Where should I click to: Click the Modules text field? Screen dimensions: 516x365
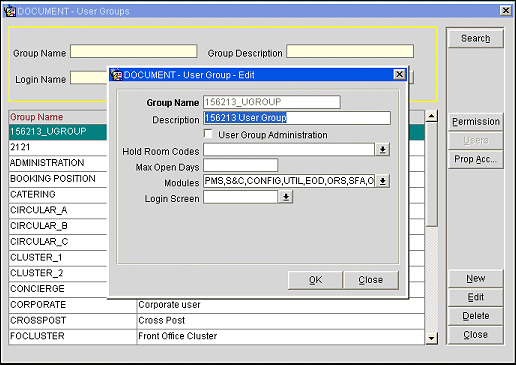point(289,181)
